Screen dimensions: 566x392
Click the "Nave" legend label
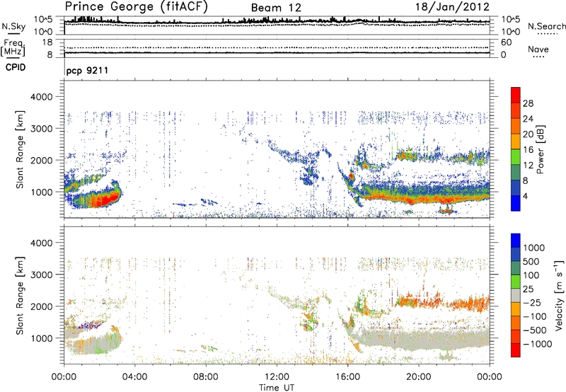click(x=538, y=50)
